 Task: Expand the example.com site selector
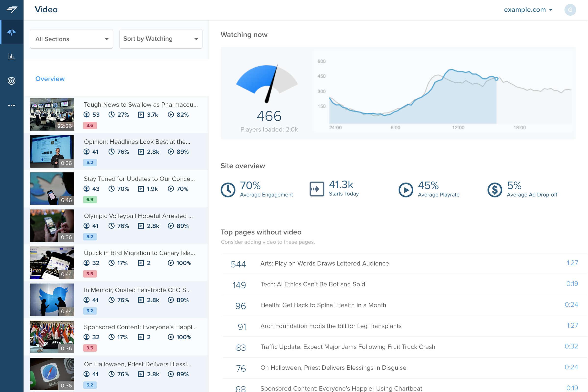(x=528, y=10)
